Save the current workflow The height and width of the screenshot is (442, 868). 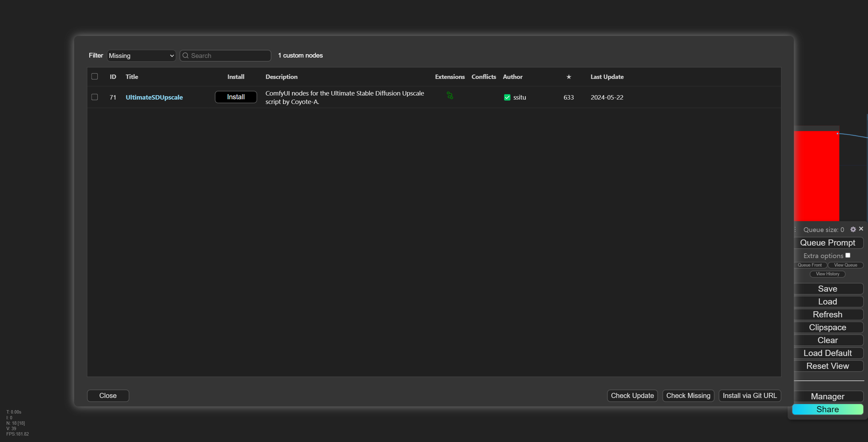point(828,289)
